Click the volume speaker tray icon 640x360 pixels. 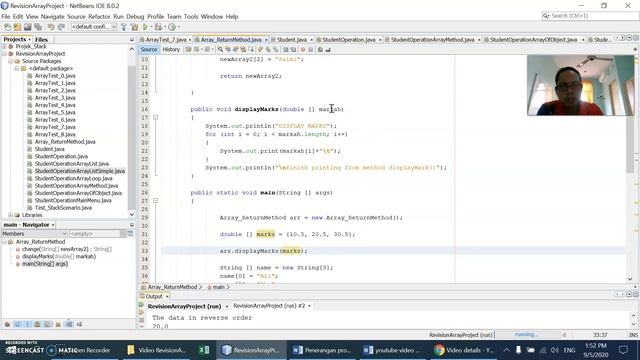click(x=554, y=350)
